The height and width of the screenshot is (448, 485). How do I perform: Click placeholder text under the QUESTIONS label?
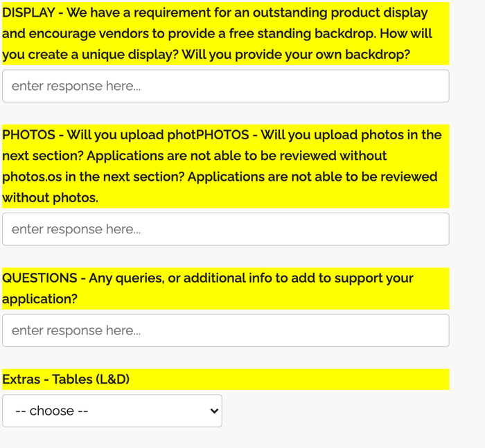(x=76, y=330)
